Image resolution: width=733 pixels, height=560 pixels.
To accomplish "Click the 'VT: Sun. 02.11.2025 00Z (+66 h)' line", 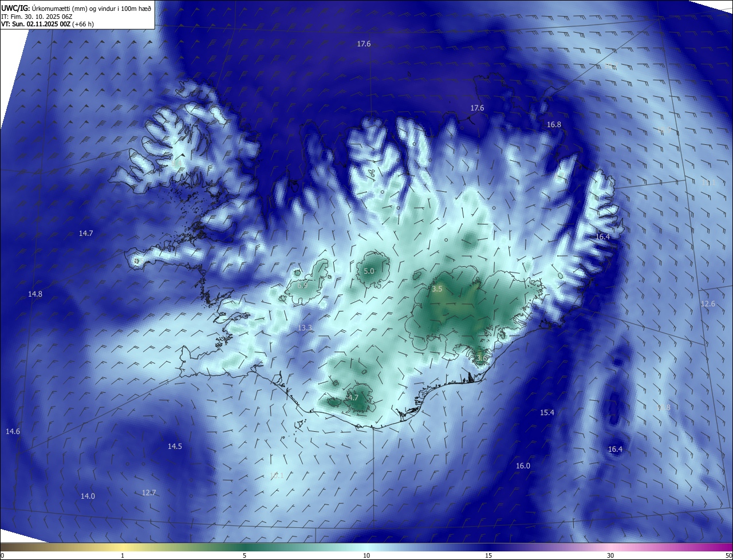I will [48, 24].
